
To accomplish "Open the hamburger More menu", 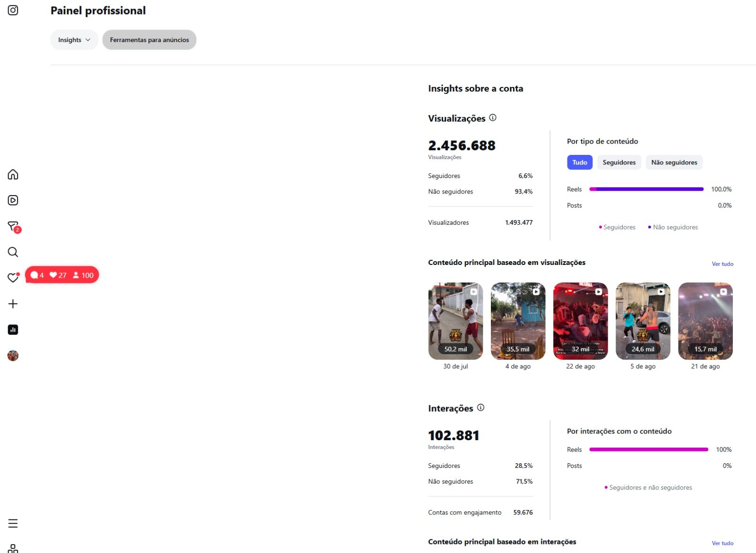I will [13, 523].
